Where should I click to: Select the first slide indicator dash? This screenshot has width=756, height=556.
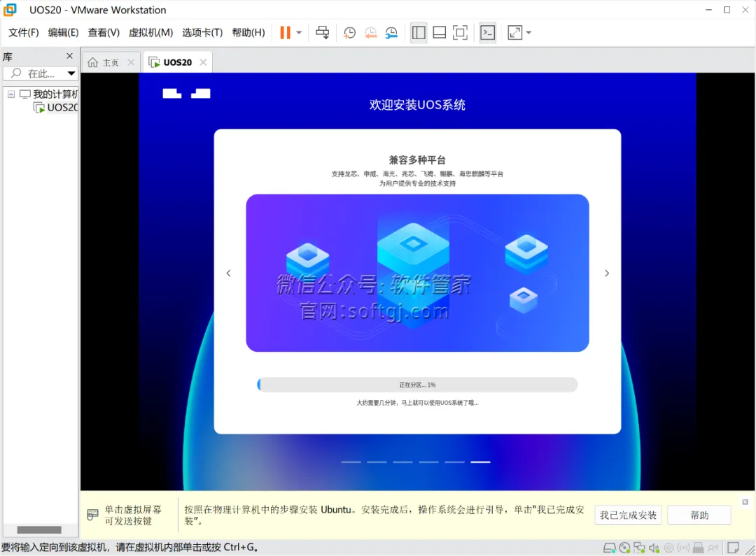pyautogui.click(x=351, y=462)
